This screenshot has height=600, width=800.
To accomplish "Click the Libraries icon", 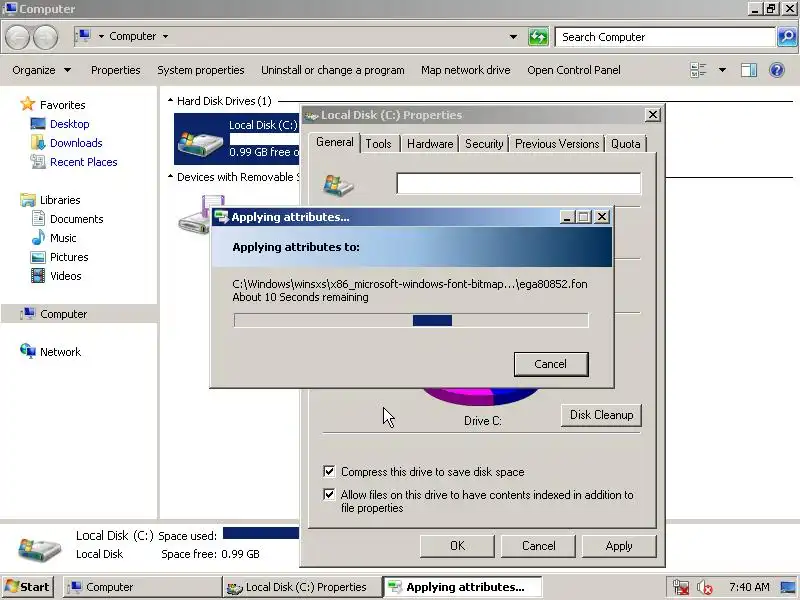I will pyautogui.click(x=28, y=200).
